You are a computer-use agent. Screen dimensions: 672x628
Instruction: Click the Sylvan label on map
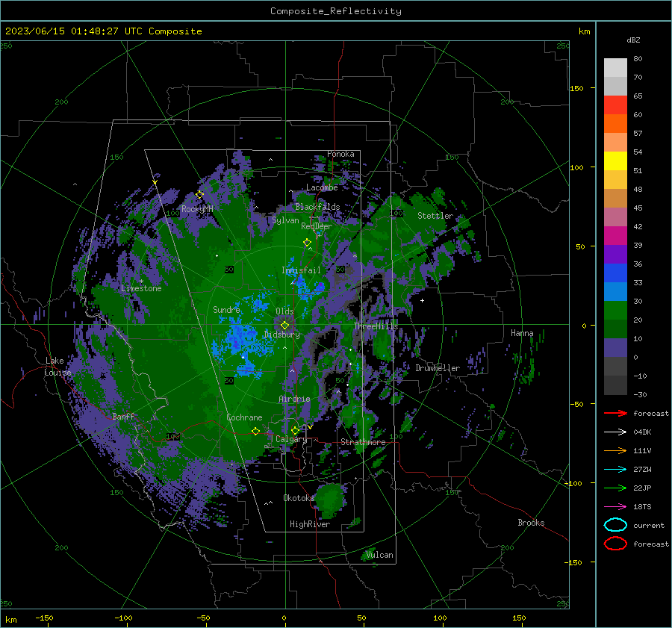(285, 221)
